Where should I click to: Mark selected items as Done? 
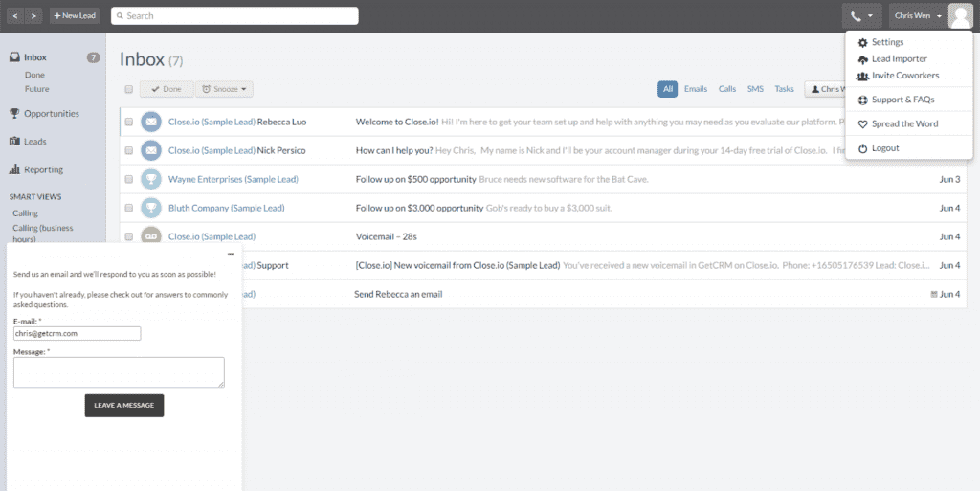tap(167, 89)
